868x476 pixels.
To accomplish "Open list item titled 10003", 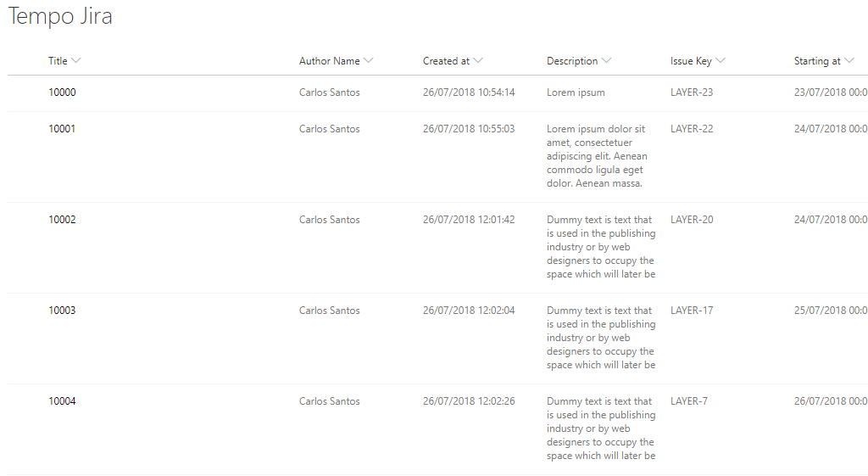I will 62,311.
